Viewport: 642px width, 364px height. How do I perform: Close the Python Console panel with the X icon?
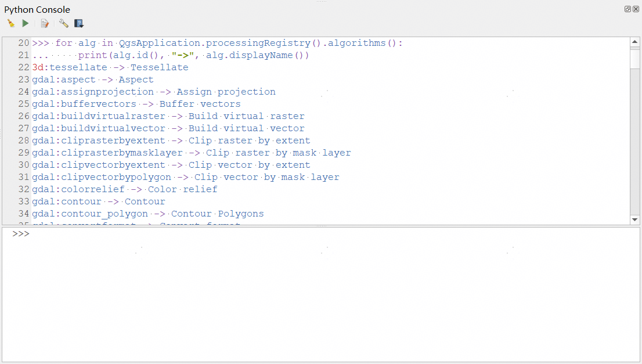tap(636, 9)
